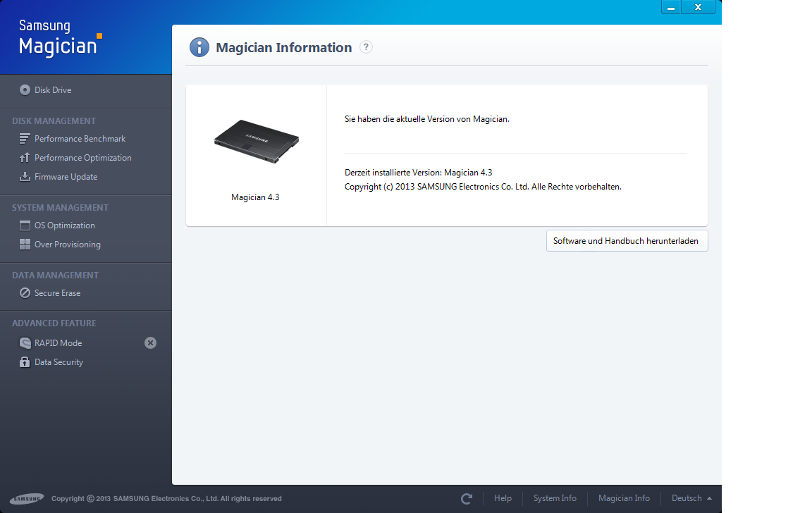Click the Over Provisioning grid icon
Viewport: 812px width, 513px height.
[x=25, y=245]
